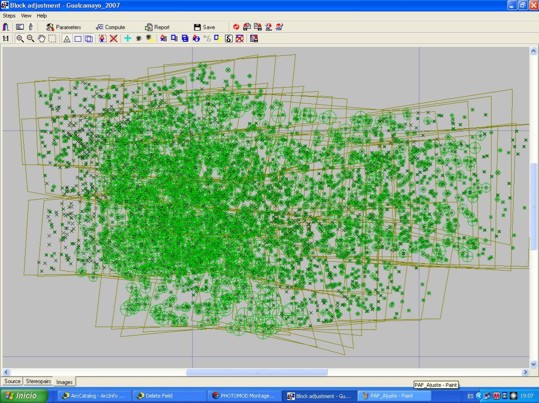Click the person figure icon in top toolbar

tap(31, 27)
